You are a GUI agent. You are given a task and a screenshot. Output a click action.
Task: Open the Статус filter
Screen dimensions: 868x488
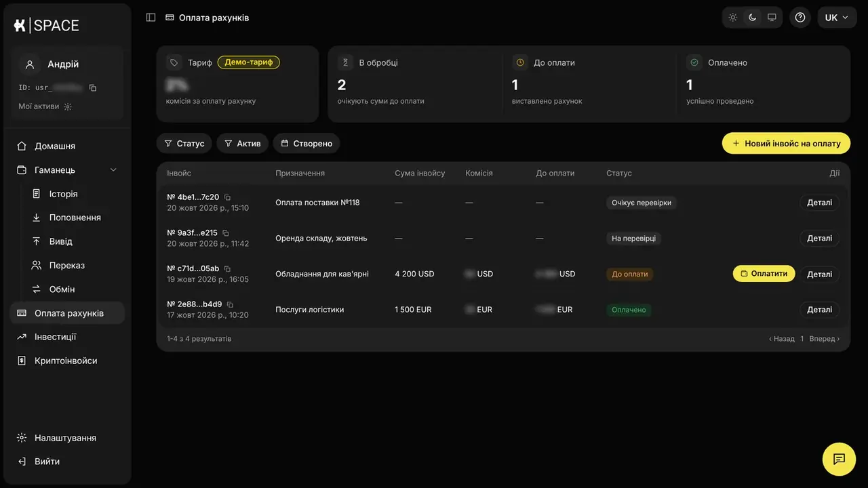(x=184, y=144)
